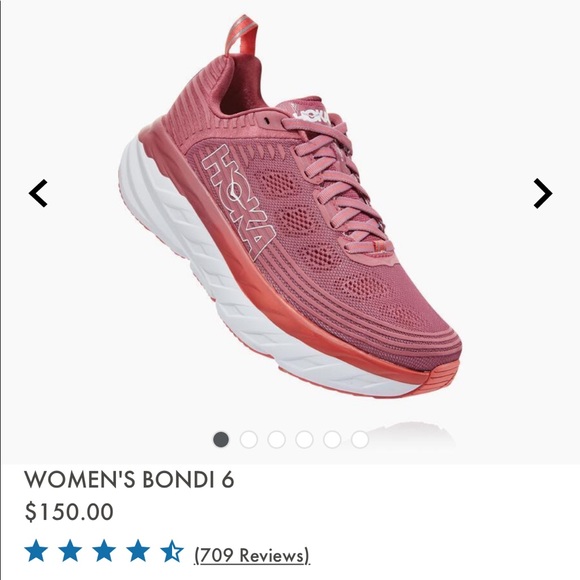Click the first blue rating star

point(36,550)
